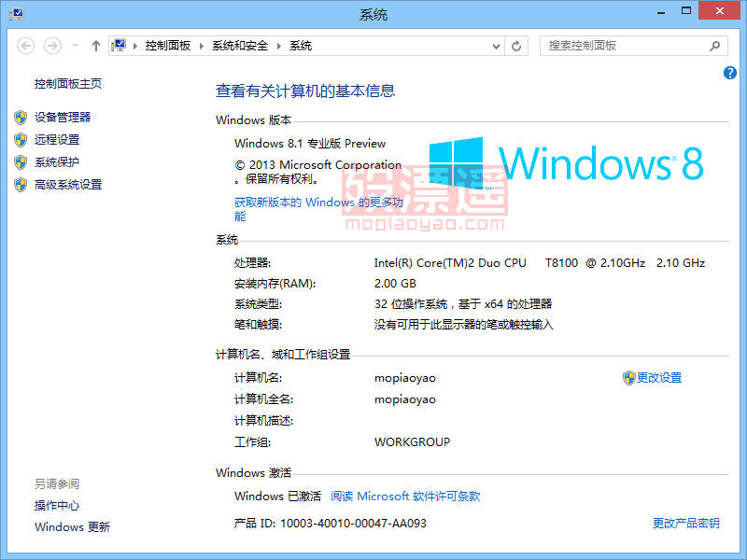
Task: Click the Windows 8 logo image
Action: click(567, 162)
